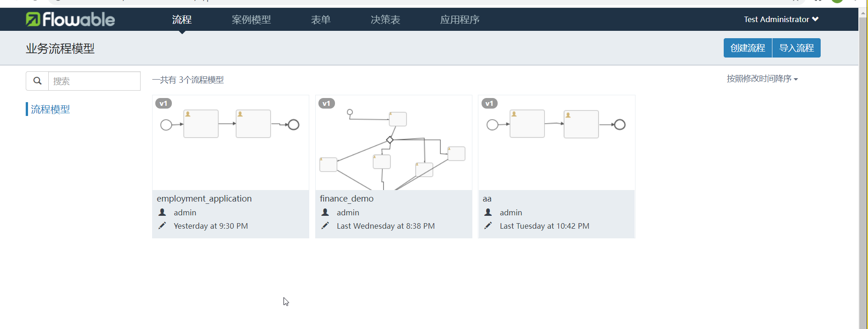Click the author icon on employment_application card
The width and height of the screenshot is (868, 329).
[162, 212]
